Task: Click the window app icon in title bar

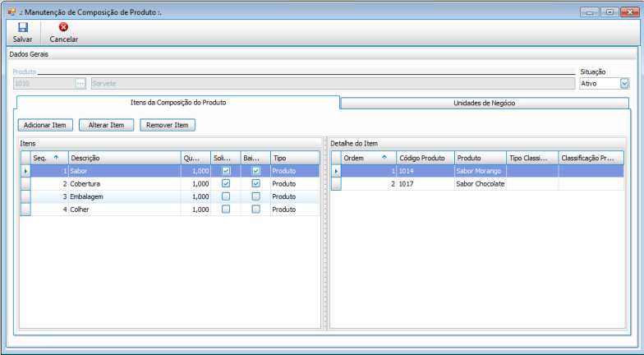Action: click(11, 12)
